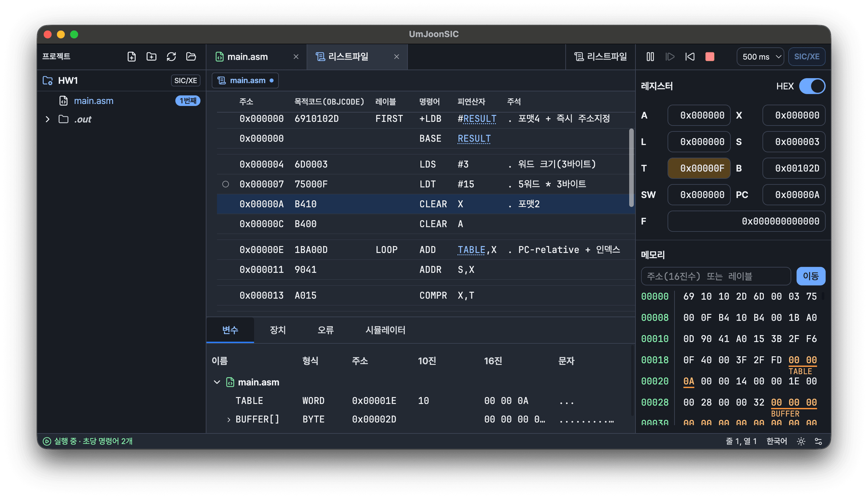Open a project folder via folder icon
Image resolution: width=868 pixels, height=498 pixels.
[x=191, y=56]
